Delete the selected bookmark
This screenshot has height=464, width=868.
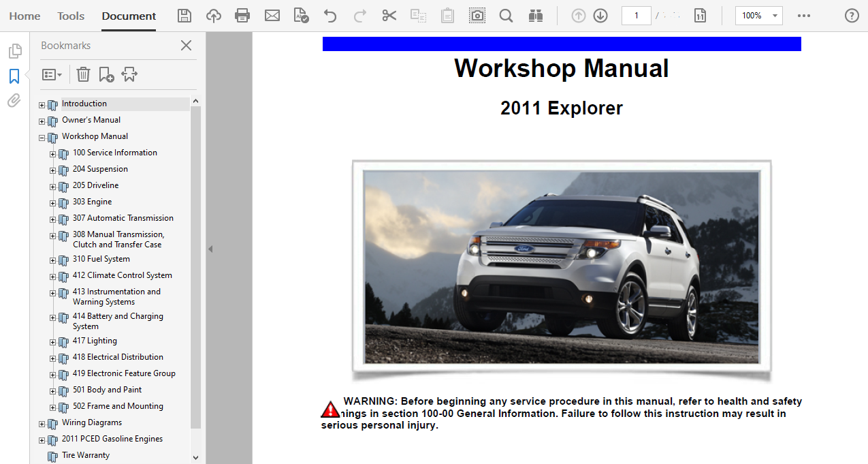click(83, 74)
